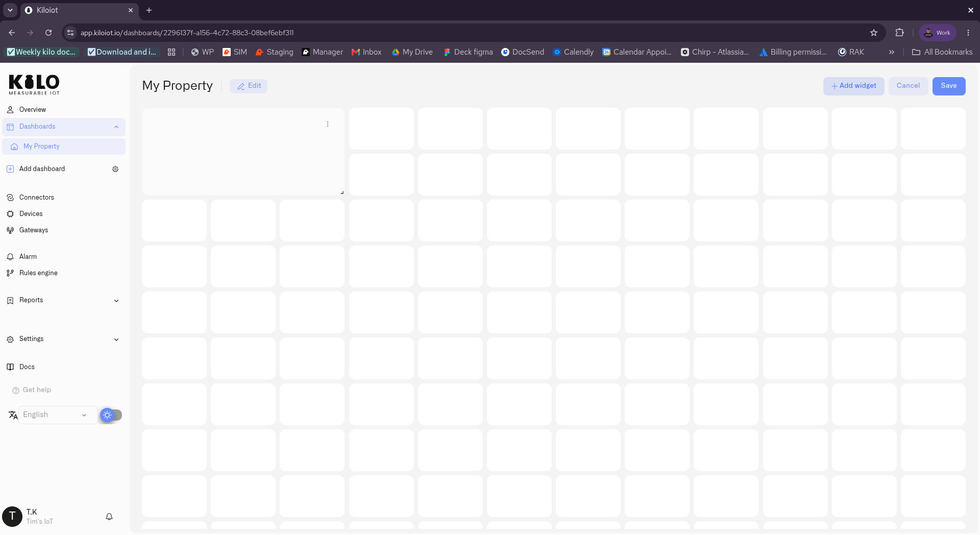Open the DocSend bookmark

point(523,52)
